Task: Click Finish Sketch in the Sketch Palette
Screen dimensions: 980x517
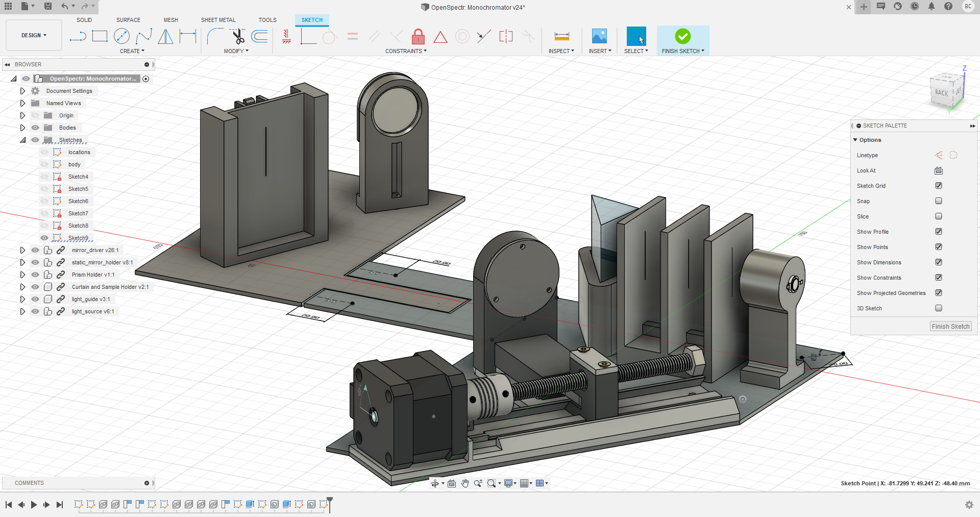Action: (950, 326)
